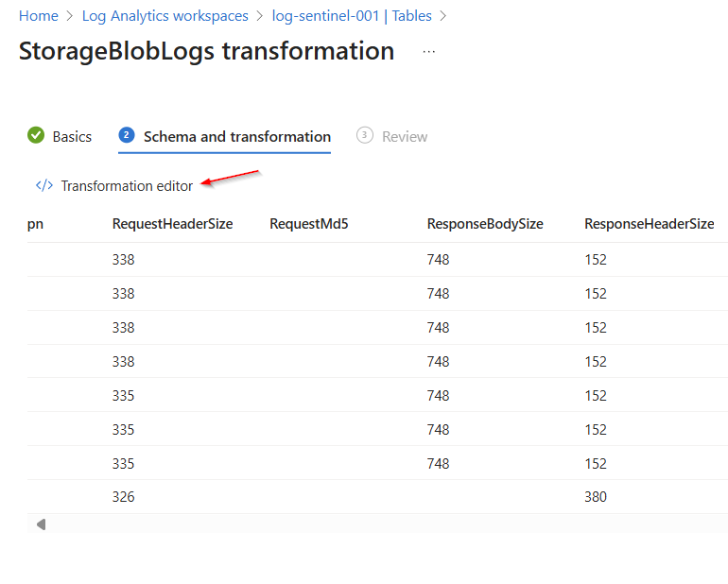Go to the Basics tab

click(72, 137)
